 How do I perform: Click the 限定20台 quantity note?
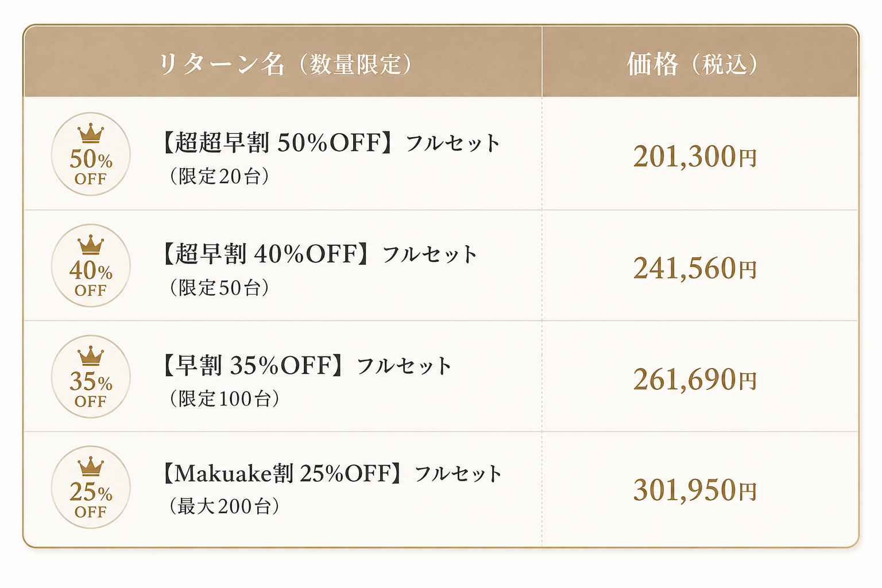point(220,176)
